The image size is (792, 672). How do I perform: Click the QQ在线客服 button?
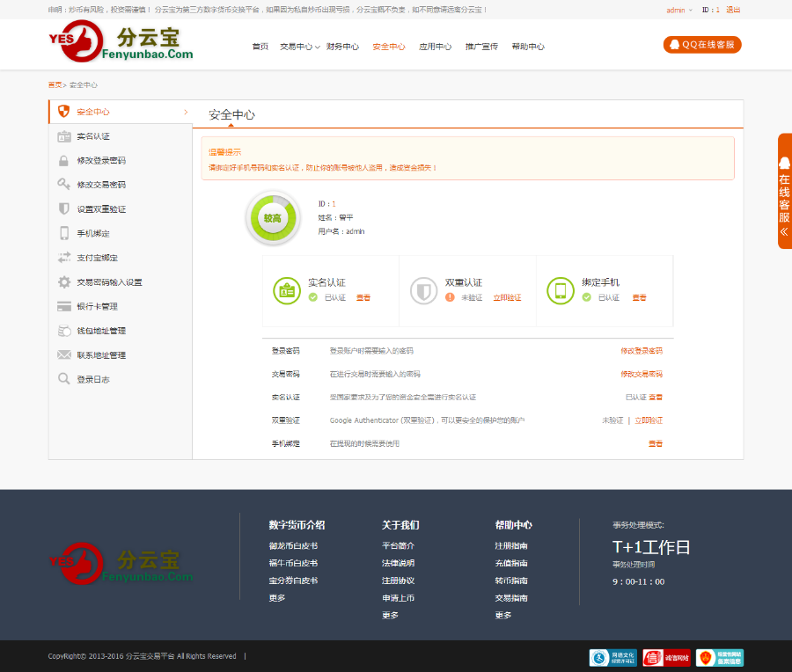coord(702,45)
